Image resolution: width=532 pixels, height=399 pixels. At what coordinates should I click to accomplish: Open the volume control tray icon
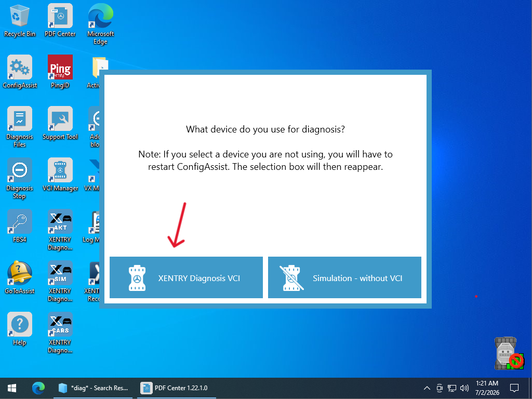464,388
